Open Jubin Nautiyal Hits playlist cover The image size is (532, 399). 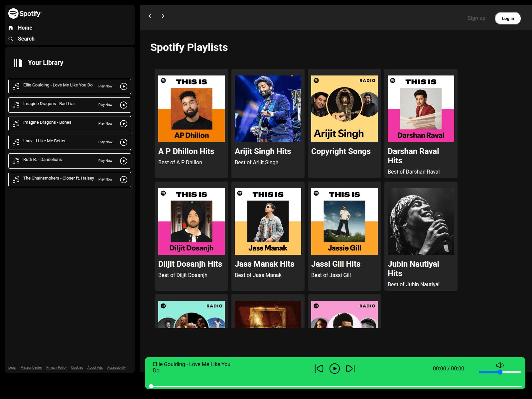pyautogui.click(x=421, y=221)
